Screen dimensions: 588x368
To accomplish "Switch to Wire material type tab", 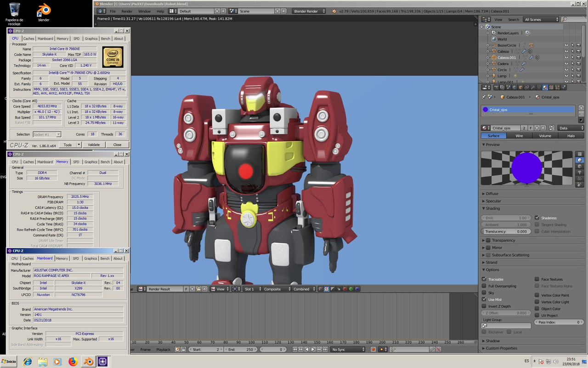I will (519, 136).
